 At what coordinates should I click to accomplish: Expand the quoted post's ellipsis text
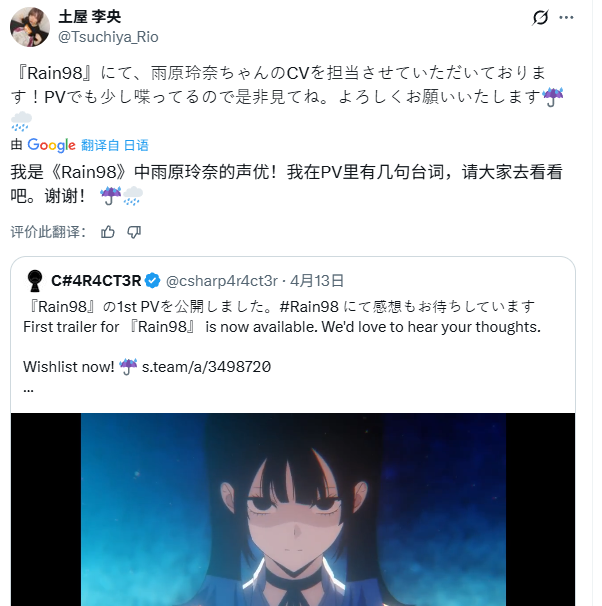pyautogui.click(x=28, y=390)
